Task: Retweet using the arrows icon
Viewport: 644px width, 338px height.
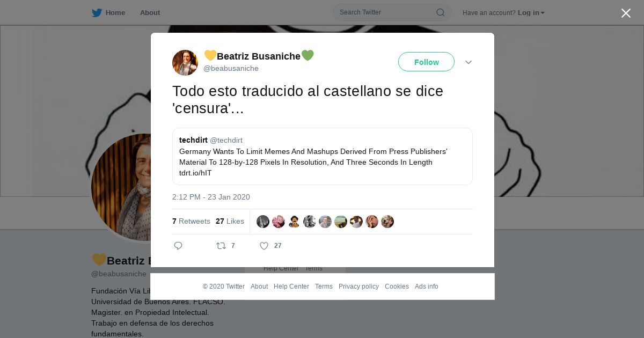Action: click(x=221, y=246)
